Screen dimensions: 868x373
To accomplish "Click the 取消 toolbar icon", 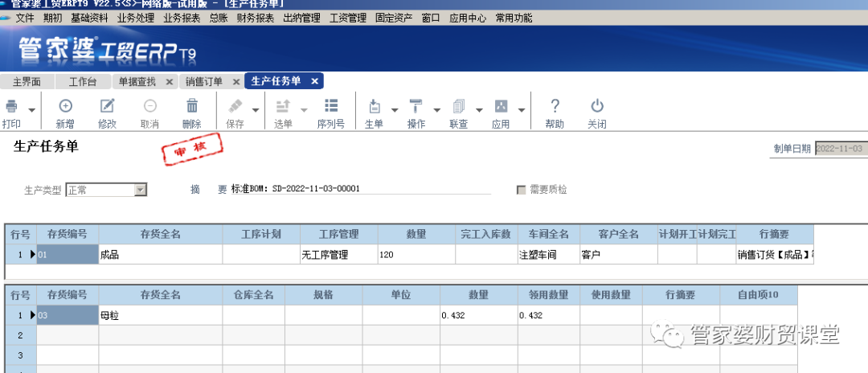I will point(149,105).
